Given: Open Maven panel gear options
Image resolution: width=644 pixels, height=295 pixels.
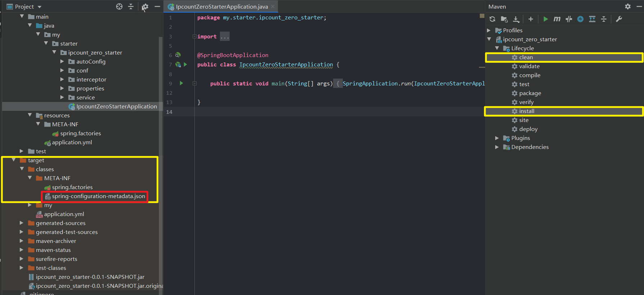Looking at the screenshot, I should 628,6.
